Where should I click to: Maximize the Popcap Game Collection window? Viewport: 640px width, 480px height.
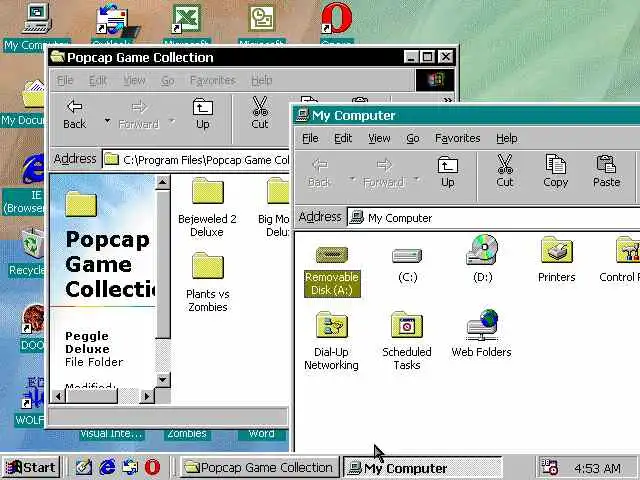(x=427, y=57)
